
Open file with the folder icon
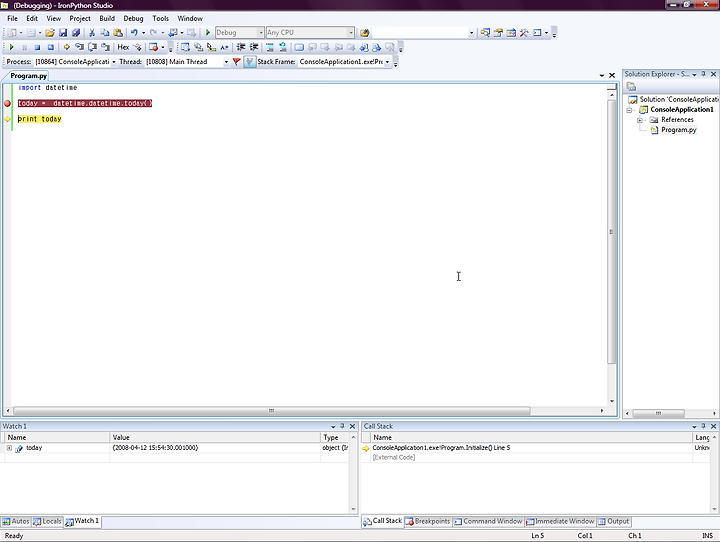[50, 33]
